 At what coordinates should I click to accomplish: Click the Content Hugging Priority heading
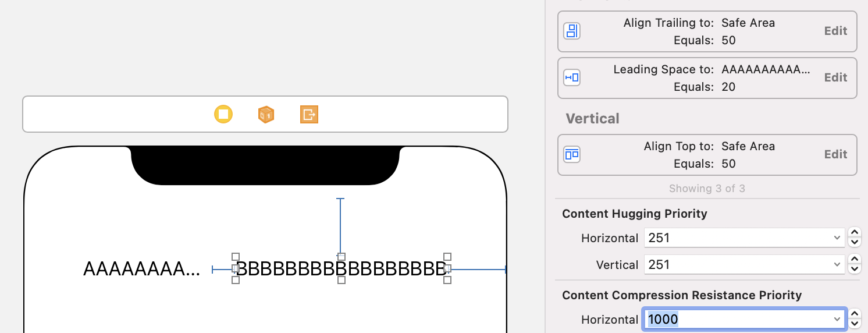635,214
